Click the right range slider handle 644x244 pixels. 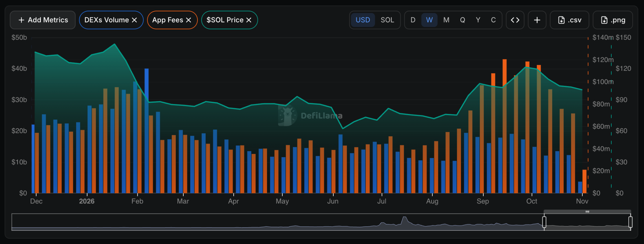point(630,222)
